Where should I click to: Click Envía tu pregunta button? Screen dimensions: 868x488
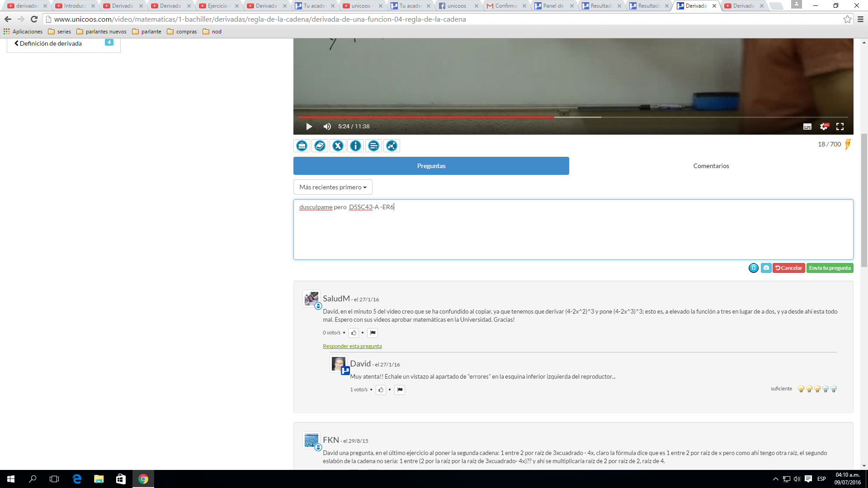[x=830, y=268]
